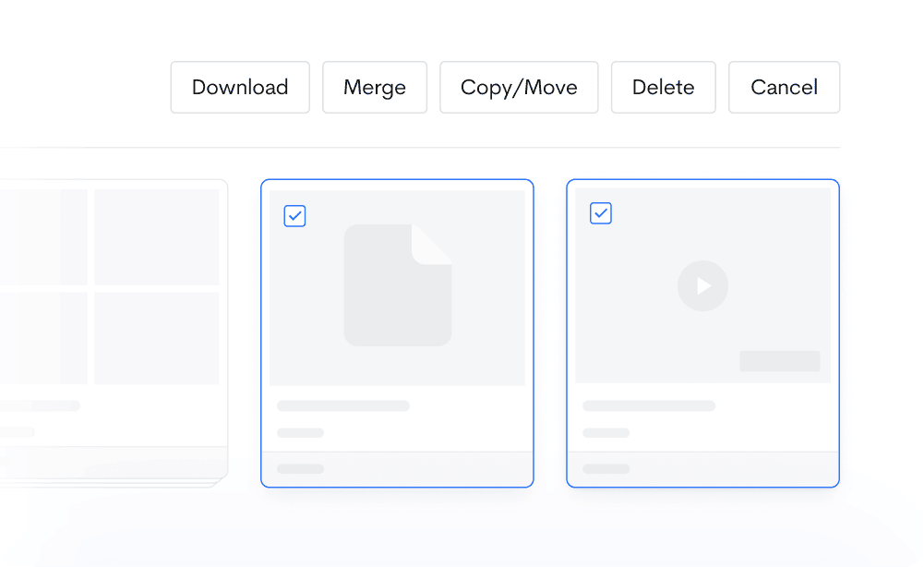Click the document card subtitle line
Viewport: 924px width, 567px height.
click(300, 432)
